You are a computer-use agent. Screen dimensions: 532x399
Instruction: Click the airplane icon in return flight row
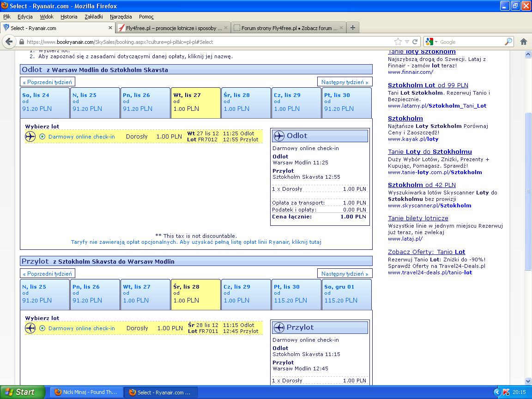coord(30,328)
